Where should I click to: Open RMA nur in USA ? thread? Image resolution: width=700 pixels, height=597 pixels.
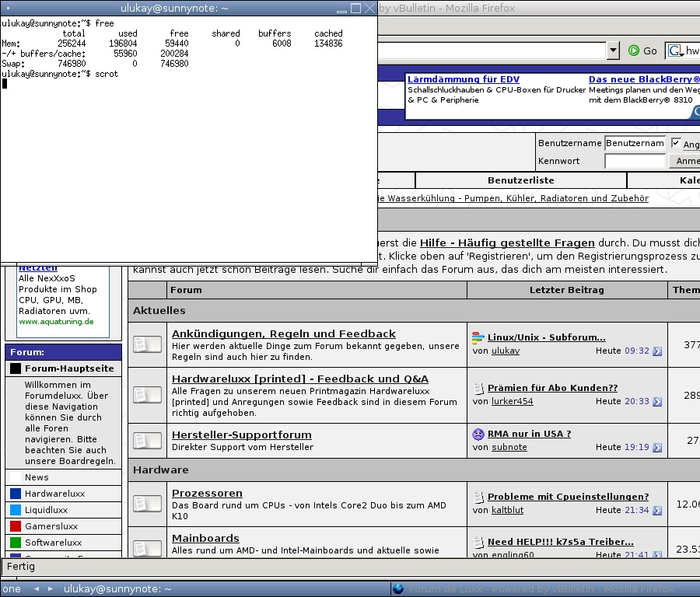[x=529, y=434]
